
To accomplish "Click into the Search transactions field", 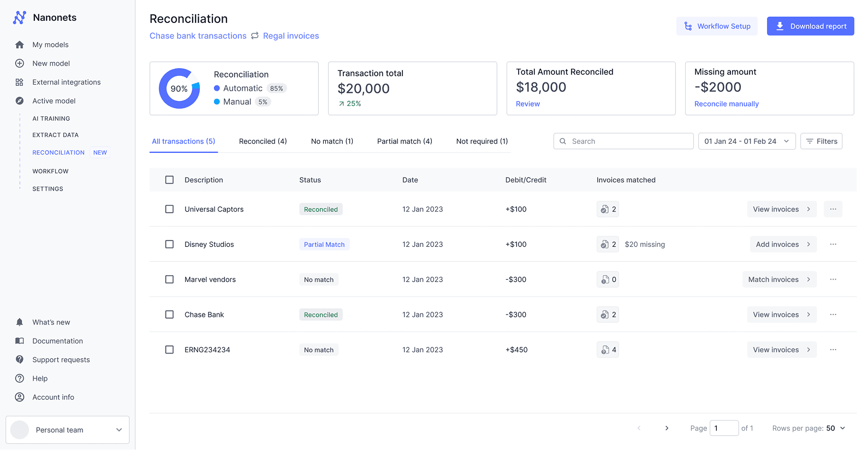I will (628, 141).
